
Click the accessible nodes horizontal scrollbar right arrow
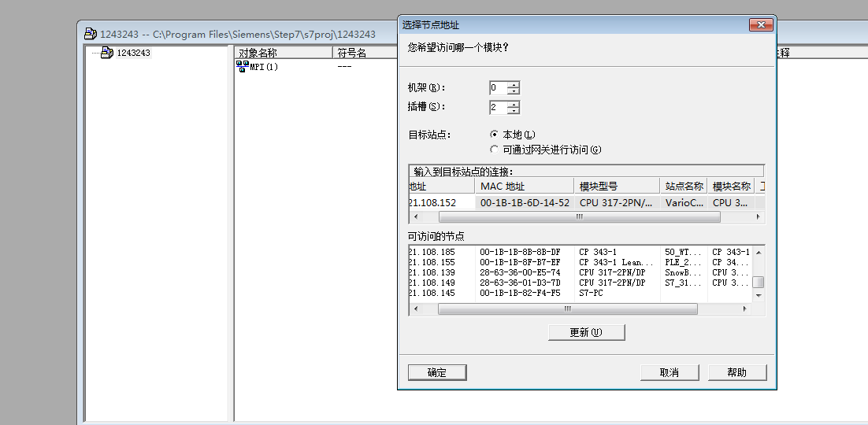point(746,309)
